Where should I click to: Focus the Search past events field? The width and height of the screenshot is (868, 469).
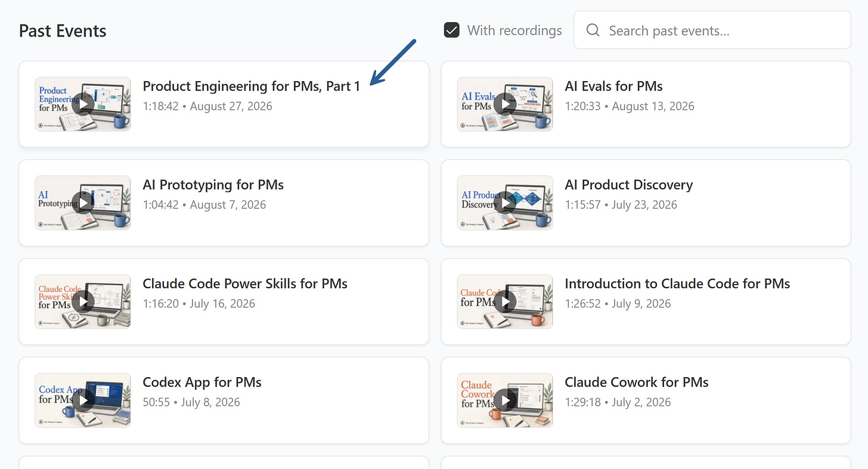pyautogui.click(x=712, y=30)
